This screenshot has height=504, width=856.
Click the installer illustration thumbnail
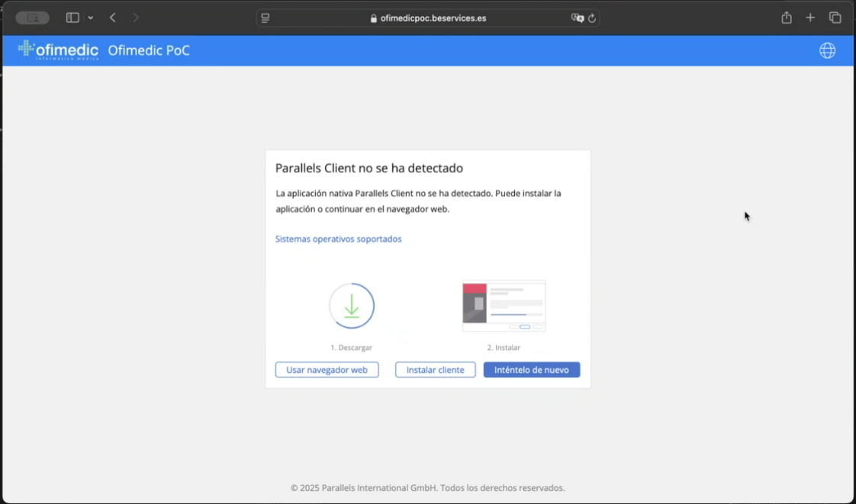click(x=504, y=306)
